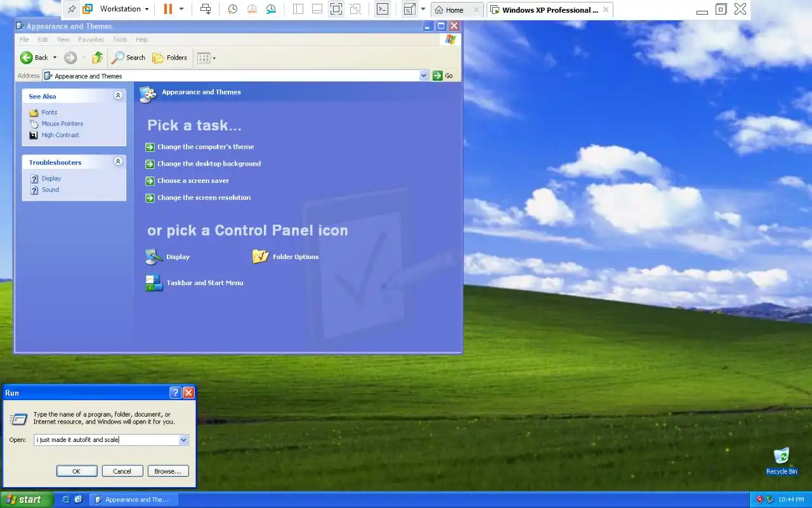
Task: Close the Home tab
Action: pyautogui.click(x=476, y=10)
